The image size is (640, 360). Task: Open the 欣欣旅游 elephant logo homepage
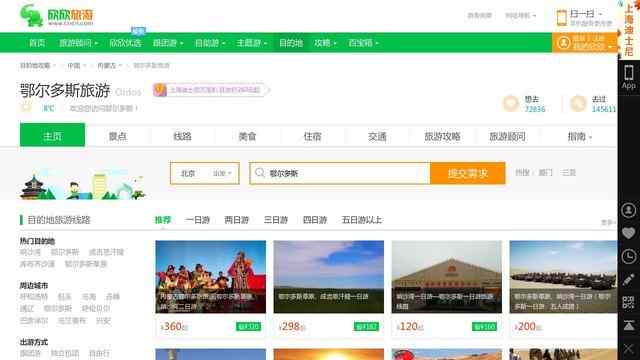pyautogui.click(x=57, y=16)
